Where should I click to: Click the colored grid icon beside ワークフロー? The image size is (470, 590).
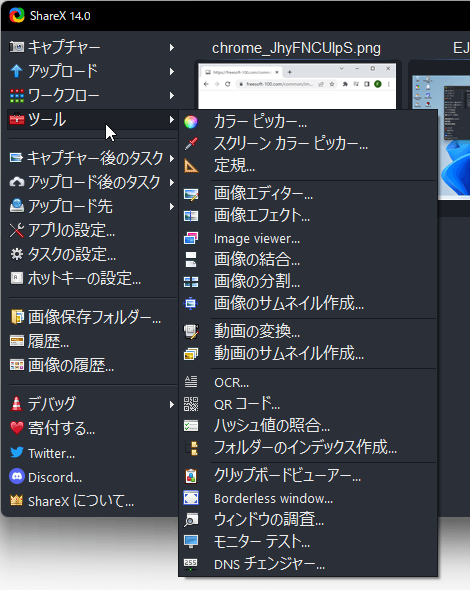point(17,96)
